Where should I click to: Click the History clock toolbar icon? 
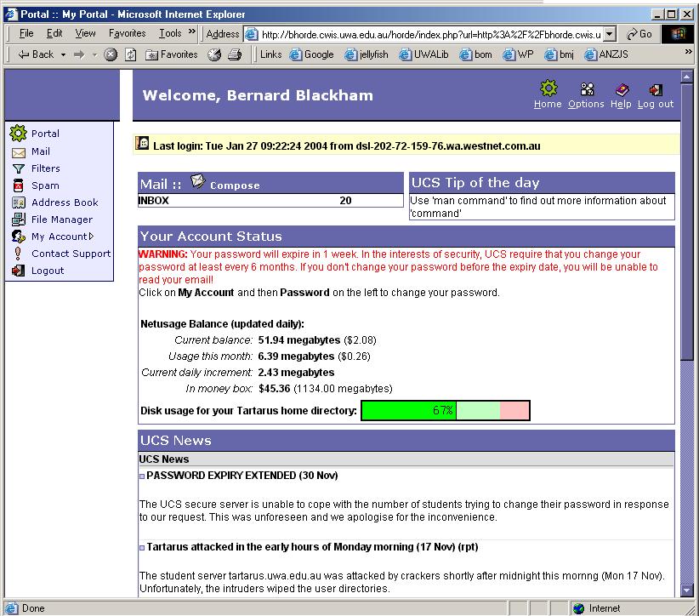[x=214, y=54]
